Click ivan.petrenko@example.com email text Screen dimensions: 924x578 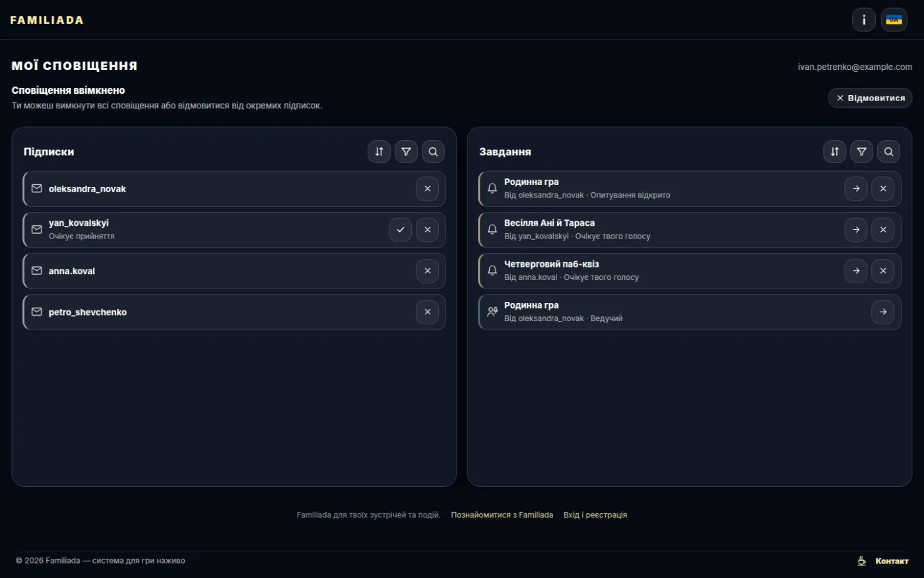pyautogui.click(x=855, y=67)
